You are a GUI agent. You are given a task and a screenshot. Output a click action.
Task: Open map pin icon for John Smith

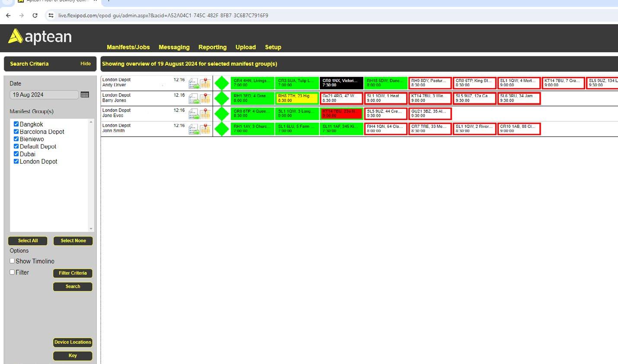pos(205,129)
